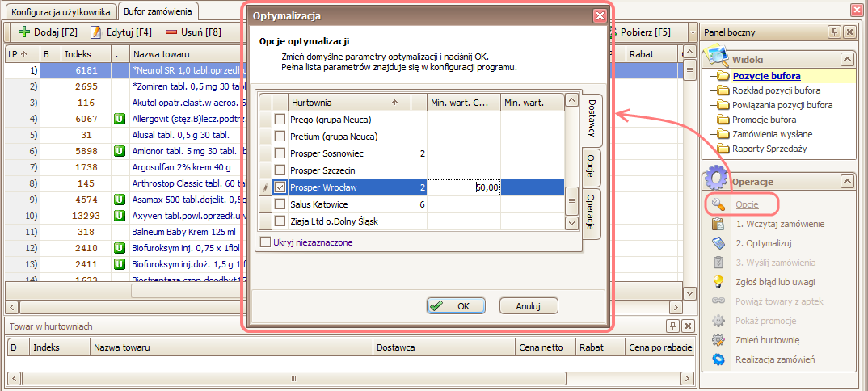
Task: Click the Usuń [F8] toolbar button
Action: pyautogui.click(x=192, y=32)
